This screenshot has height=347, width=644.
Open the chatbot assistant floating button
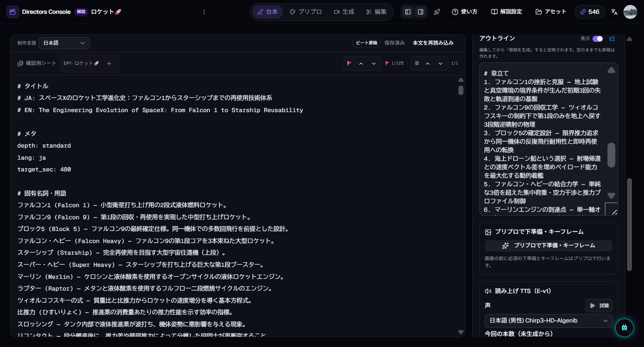pyautogui.click(x=624, y=328)
